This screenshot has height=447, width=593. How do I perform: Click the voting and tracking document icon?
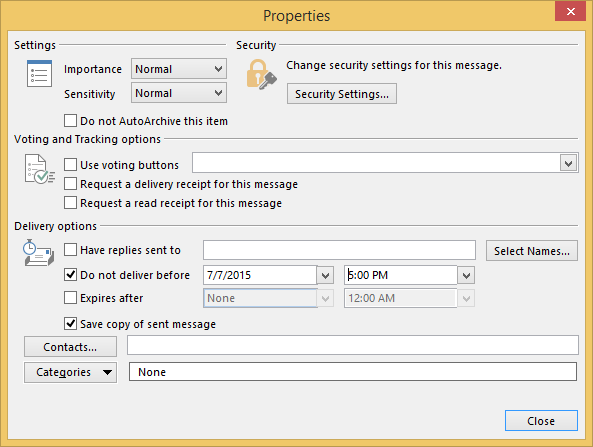pos(40,169)
